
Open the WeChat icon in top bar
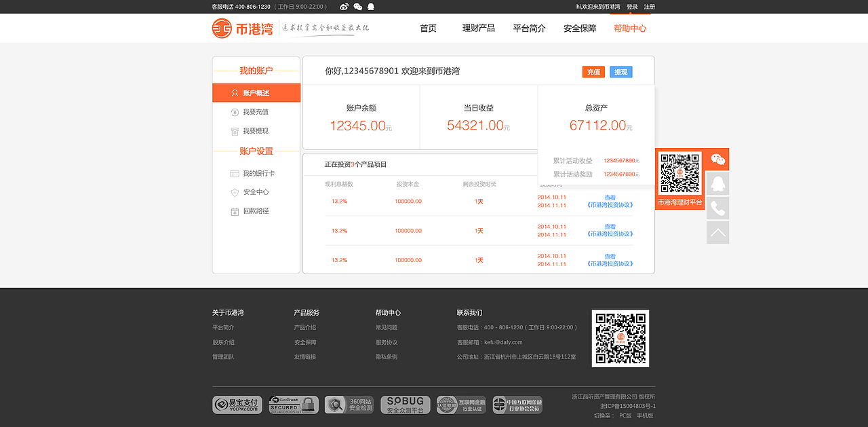tap(358, 7)
